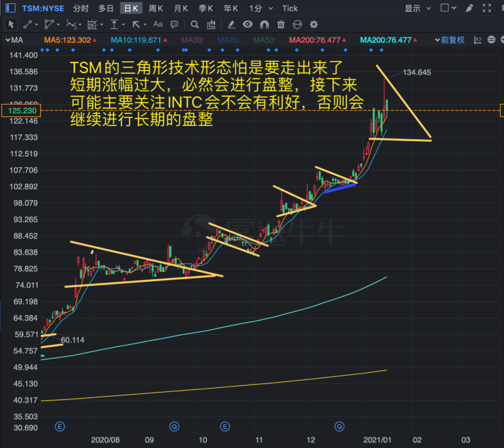Click the round equals-sign icon near 前复权
Viewport: 504px width, 448px height.
coord(491,40)
